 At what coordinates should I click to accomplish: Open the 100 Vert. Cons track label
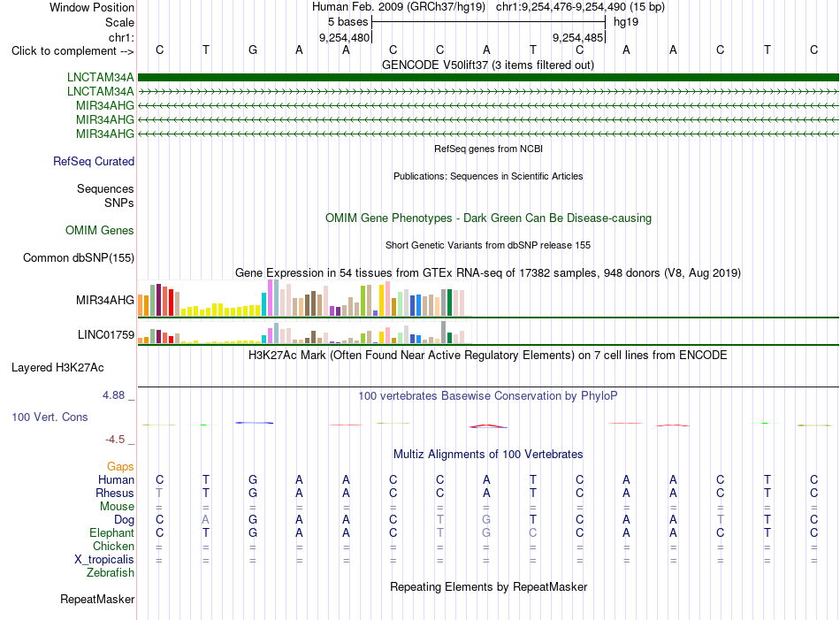pyautogui.click(x=50, y=417)
